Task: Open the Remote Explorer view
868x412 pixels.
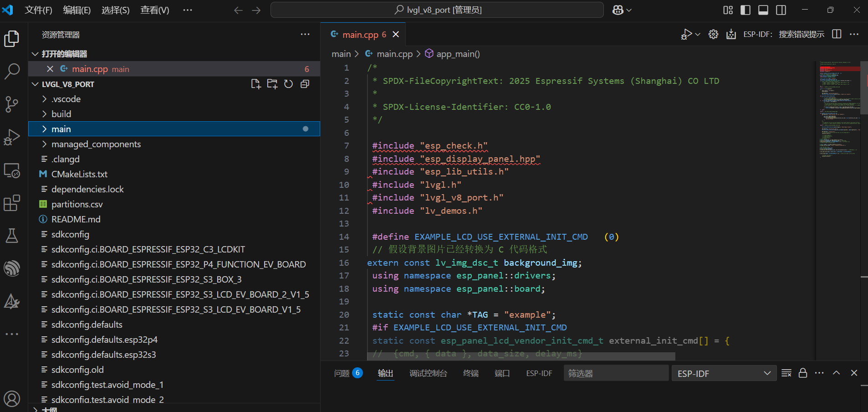Action: coord(12,170)
